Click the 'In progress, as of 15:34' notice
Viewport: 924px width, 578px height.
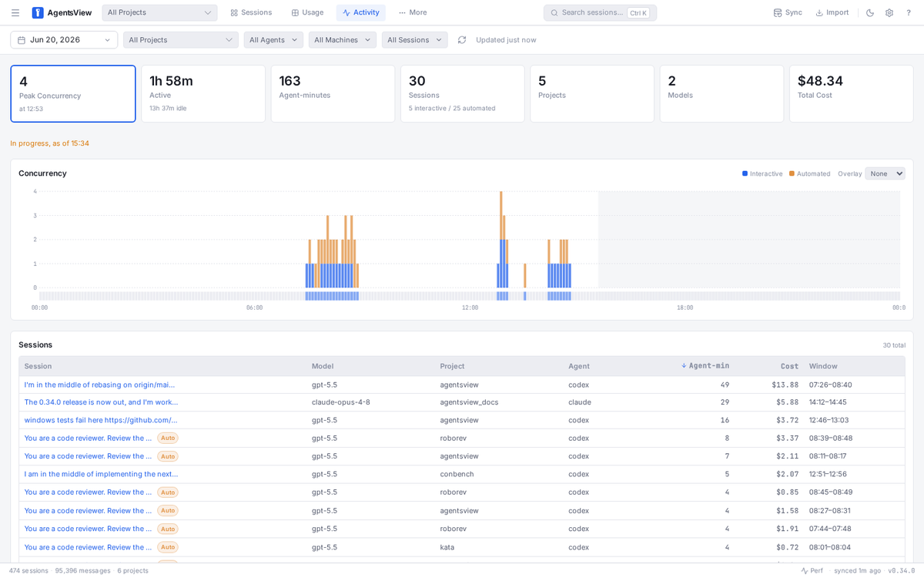coord(49,143)
